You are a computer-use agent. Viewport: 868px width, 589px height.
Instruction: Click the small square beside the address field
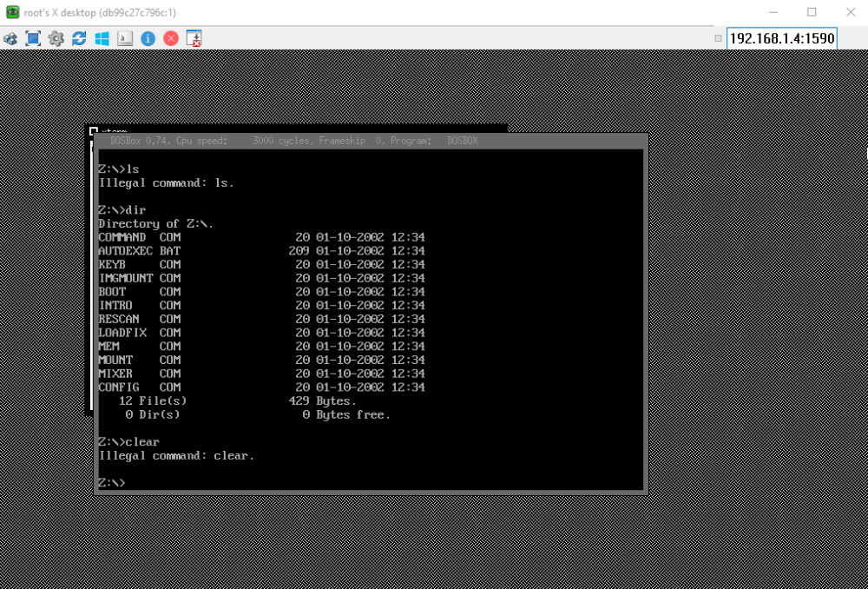pos(718,38)
